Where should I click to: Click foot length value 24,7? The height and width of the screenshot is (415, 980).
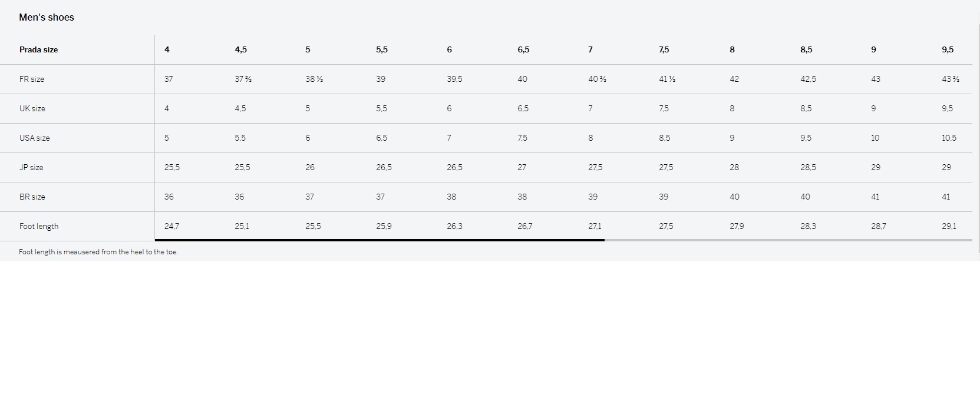tap(171, 226)
